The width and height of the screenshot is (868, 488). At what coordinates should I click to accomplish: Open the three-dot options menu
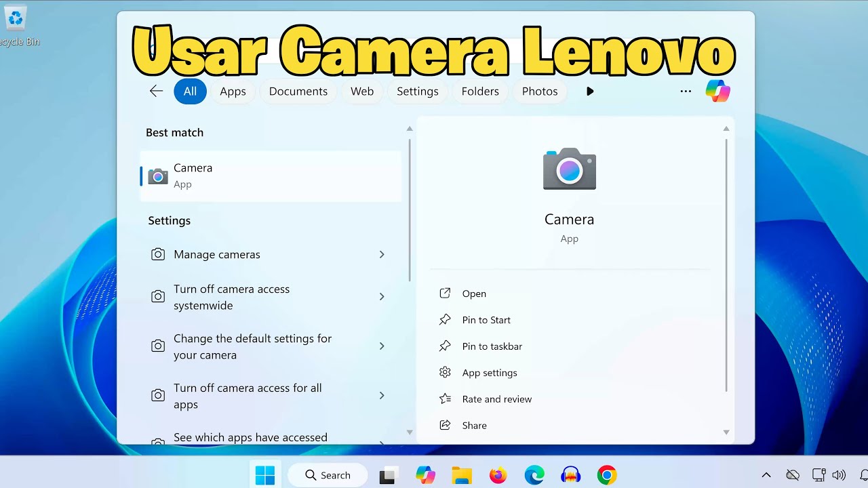click(686, 91)
